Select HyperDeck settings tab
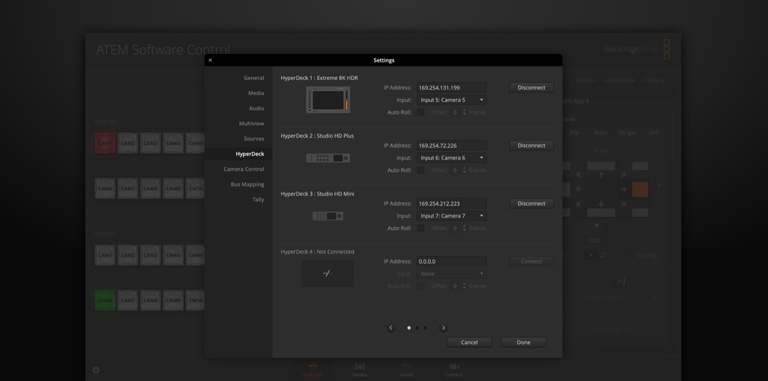 click(239, 154)
